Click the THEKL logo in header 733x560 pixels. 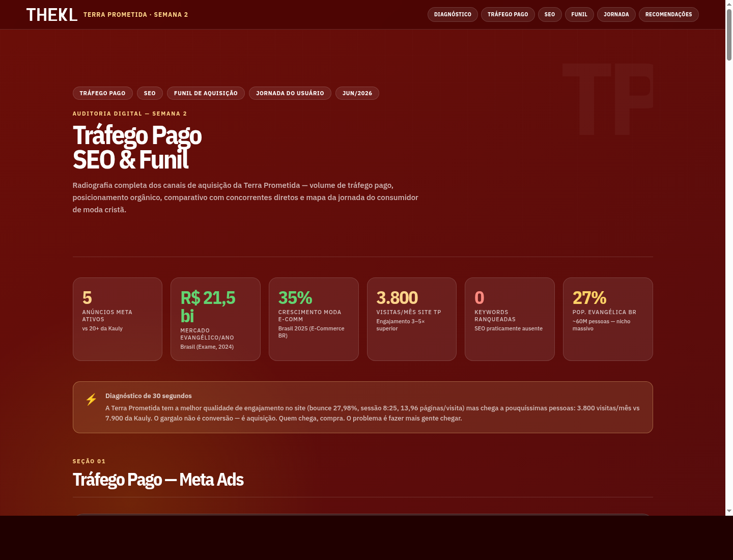tap(52, 15)
